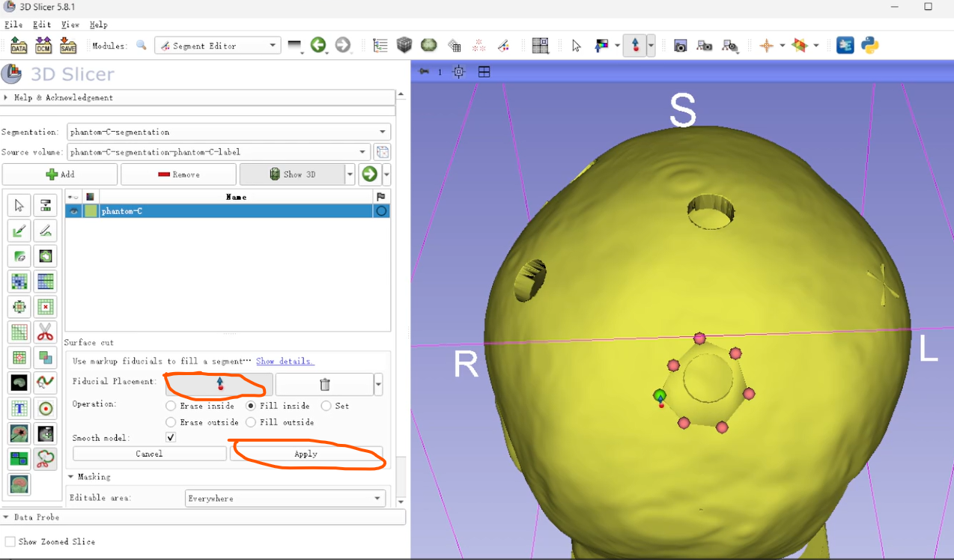The height and width of the screenshot is (560, 954).
Task: Open the Show details link
Action: click(x=285, y=361)
